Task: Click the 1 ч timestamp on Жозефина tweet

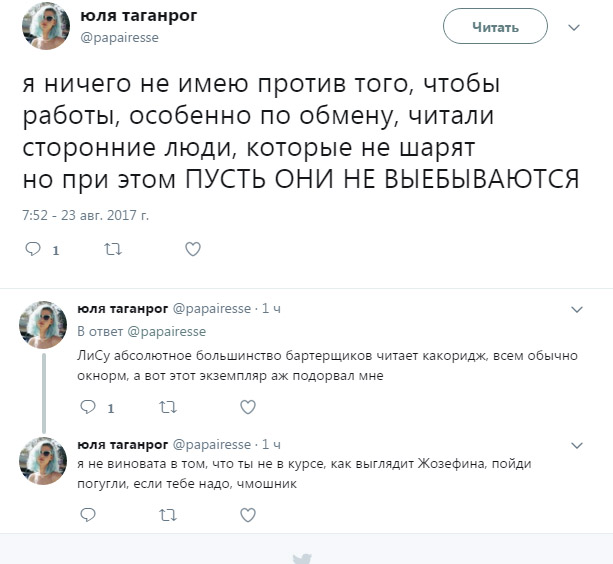Action: [271, 444]
